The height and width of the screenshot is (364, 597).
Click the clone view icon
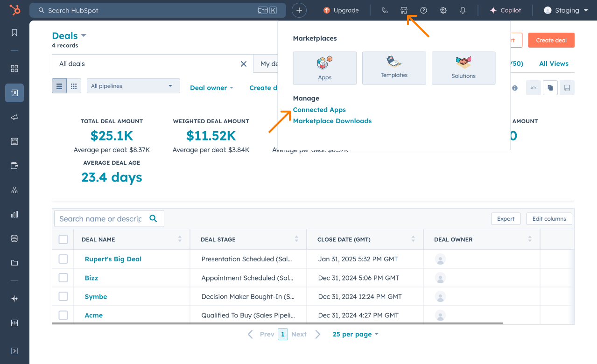(x=550, y=88)
